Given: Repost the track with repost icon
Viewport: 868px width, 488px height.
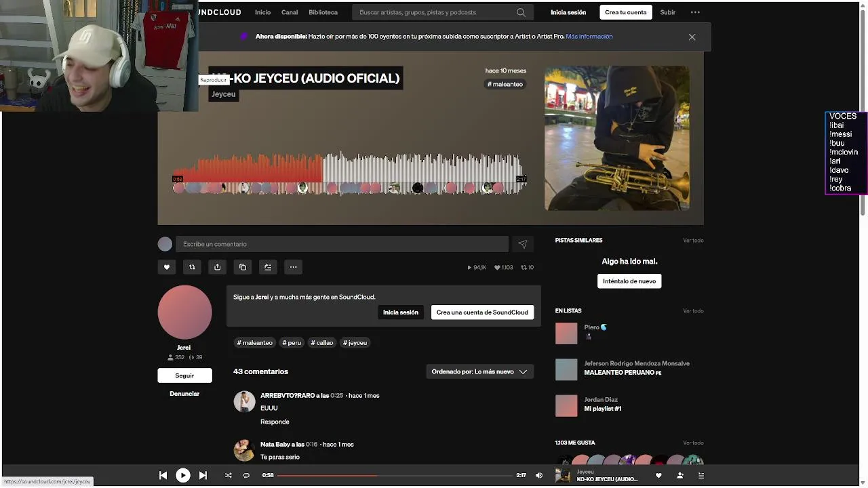Looking at the screenshot, I should 192,267.
